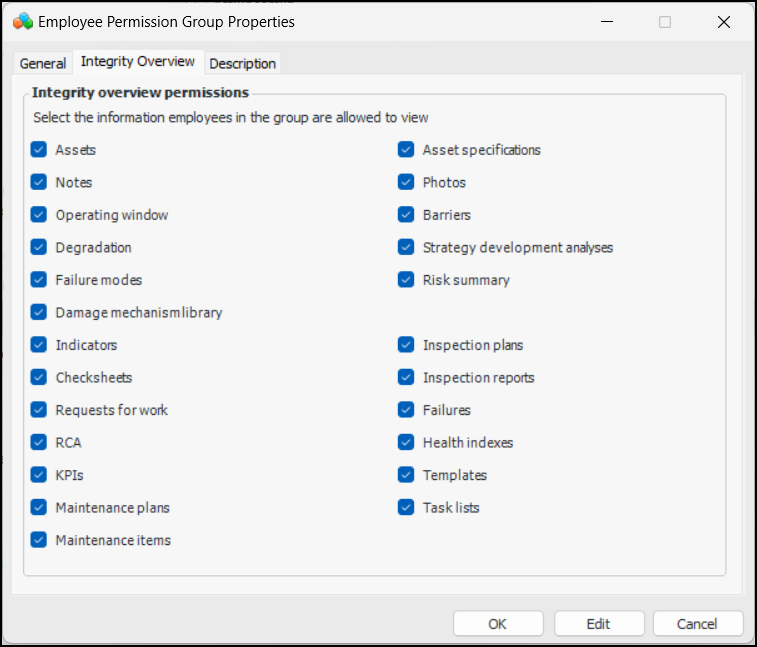
Task: Uncheck the Degradation checkbox
Action: (x=39, y=247)
